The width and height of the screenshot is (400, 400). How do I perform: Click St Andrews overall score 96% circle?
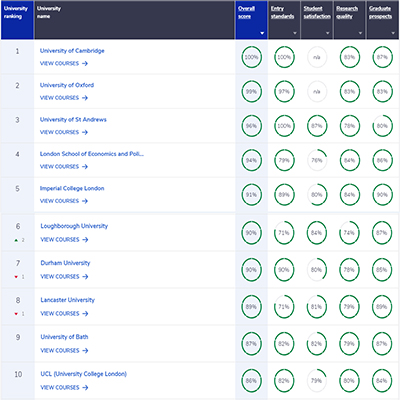click(251, 126)
